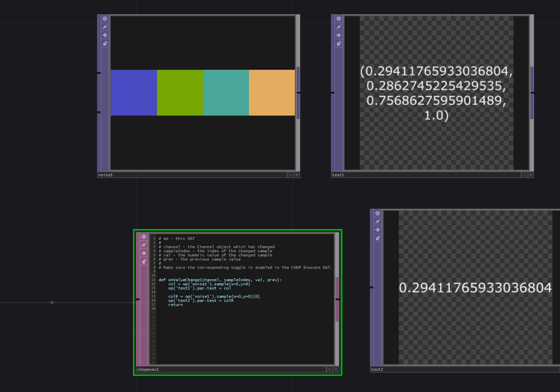Click the blue display flag dot on text1
Image resolution: width=560 pixels, height=392 pixels.
[x=524, y=175]
